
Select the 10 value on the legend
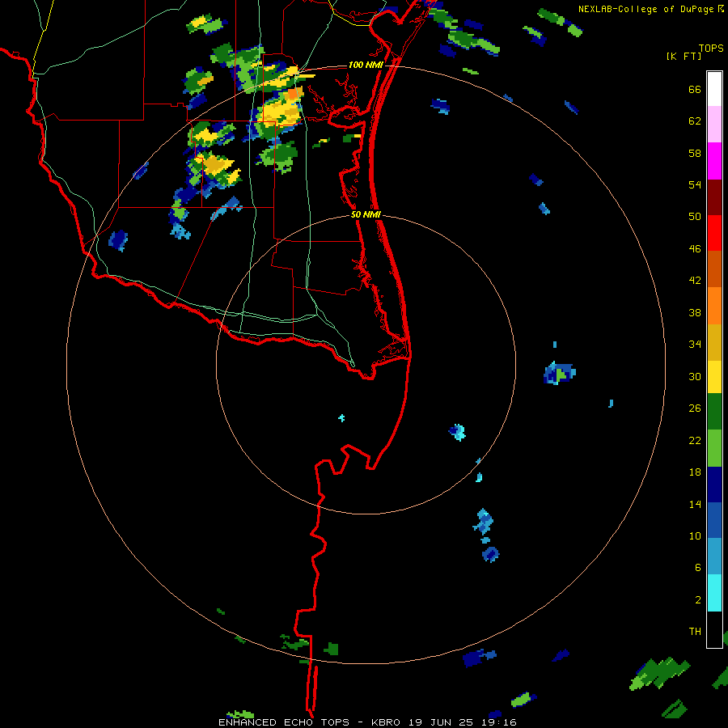[x=695, y=535]
